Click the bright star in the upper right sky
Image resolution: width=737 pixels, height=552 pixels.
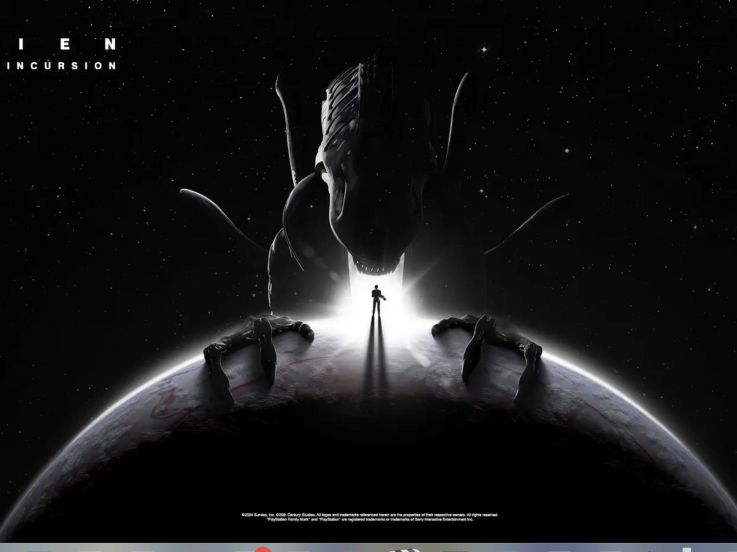(x=485, y=48)
